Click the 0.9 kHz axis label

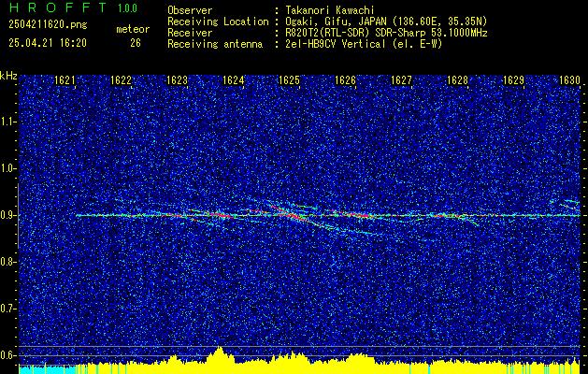click(x=7, y=215)
